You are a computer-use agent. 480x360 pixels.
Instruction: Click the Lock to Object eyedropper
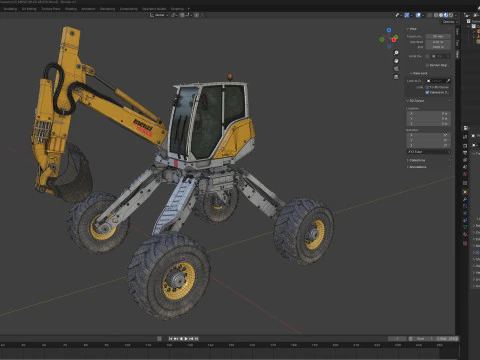point(448,81)
